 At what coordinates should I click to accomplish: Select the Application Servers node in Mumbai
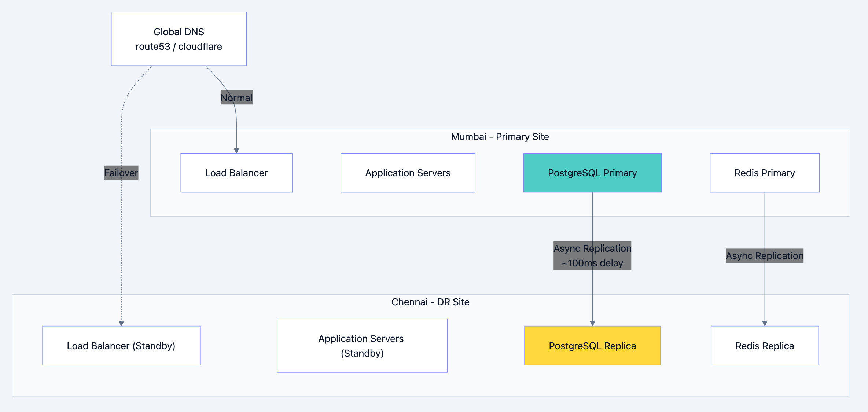pos(408,173)
